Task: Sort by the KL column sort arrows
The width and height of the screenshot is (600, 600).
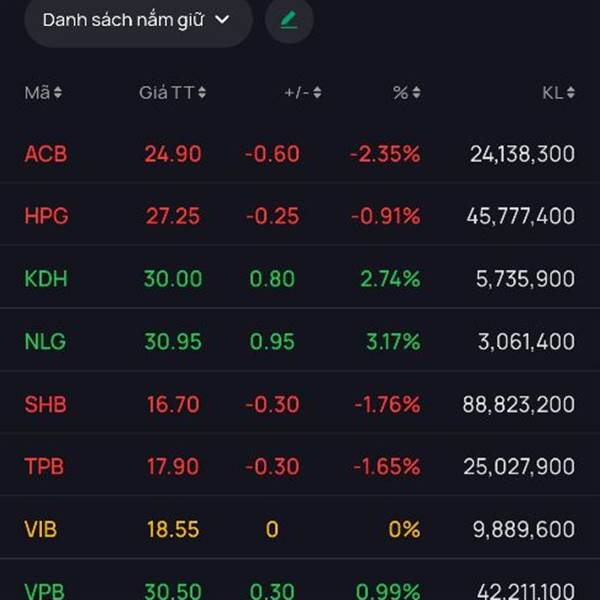Action: 570,93
